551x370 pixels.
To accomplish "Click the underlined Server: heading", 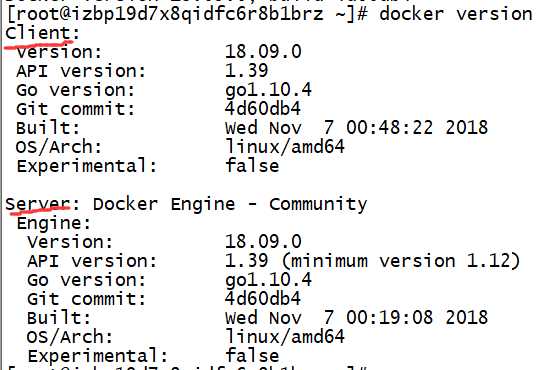I will click(x=43, y=204).
